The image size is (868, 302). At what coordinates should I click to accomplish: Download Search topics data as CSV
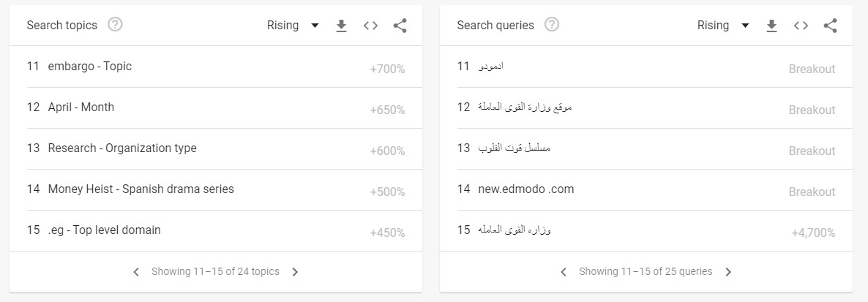342,26
